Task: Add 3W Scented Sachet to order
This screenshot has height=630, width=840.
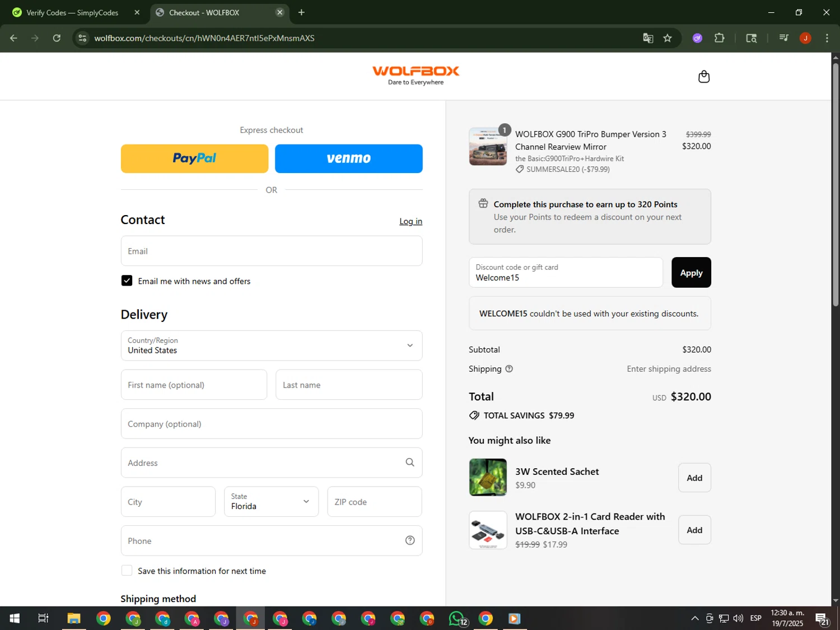Action: click(694, 478)
